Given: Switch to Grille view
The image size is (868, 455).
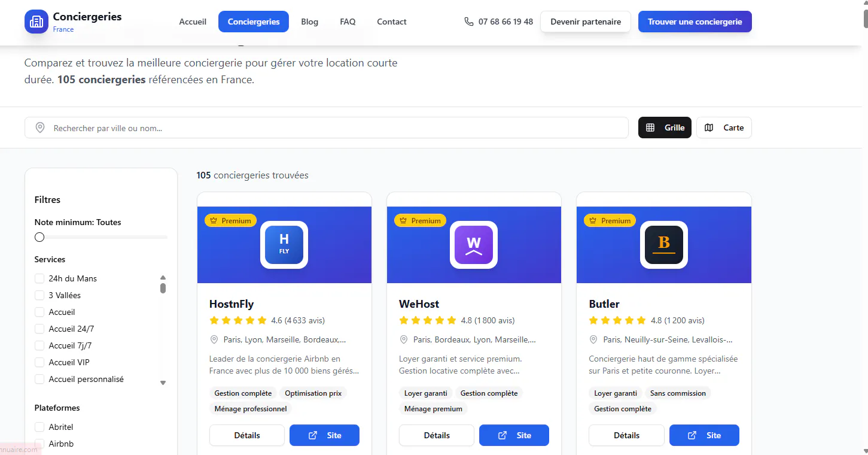Looking at the screenshot, I should [x=665, y=128].
